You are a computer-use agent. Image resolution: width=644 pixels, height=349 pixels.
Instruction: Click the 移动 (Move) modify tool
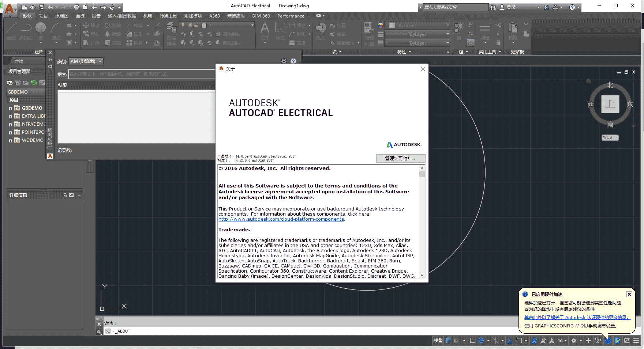coord(92,26)
